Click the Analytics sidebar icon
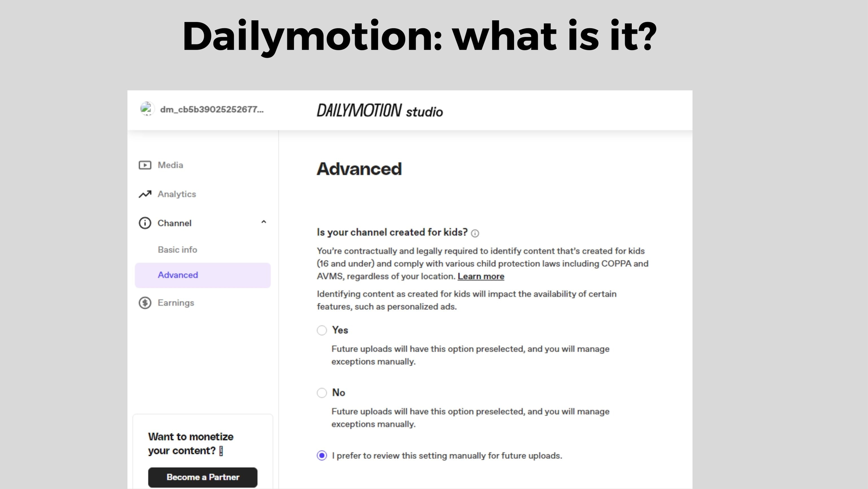The image size is (868, 489). click(145, 194)
